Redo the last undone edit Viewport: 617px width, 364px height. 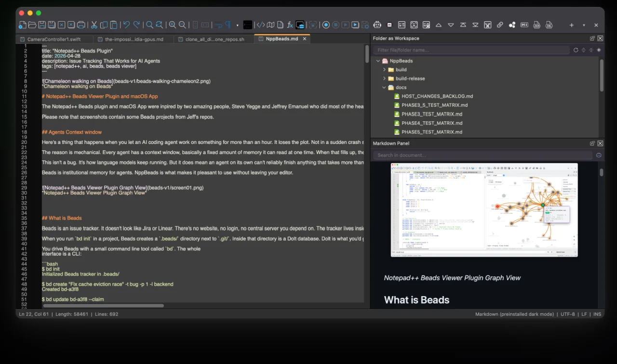(136, 25)
